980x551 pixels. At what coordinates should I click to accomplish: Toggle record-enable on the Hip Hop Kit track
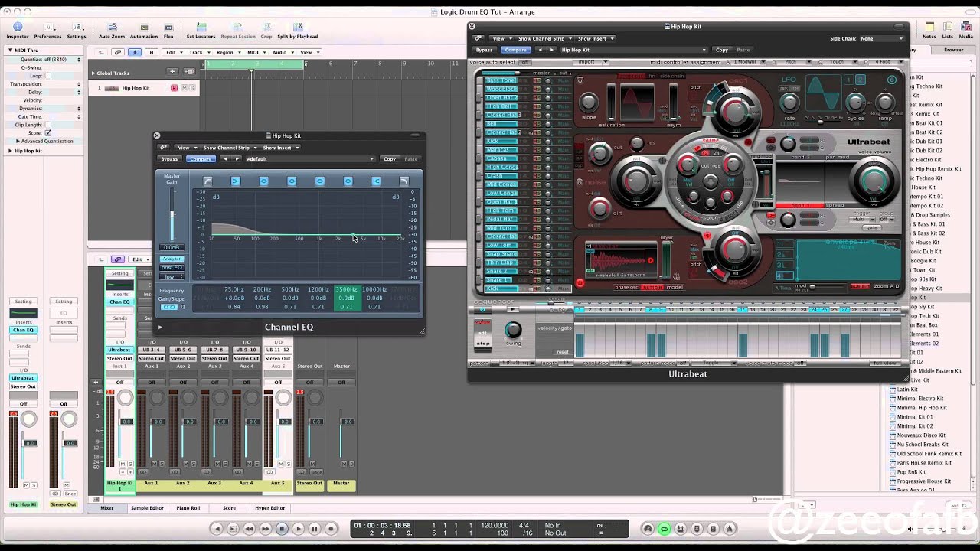click(x=174, y=88)
